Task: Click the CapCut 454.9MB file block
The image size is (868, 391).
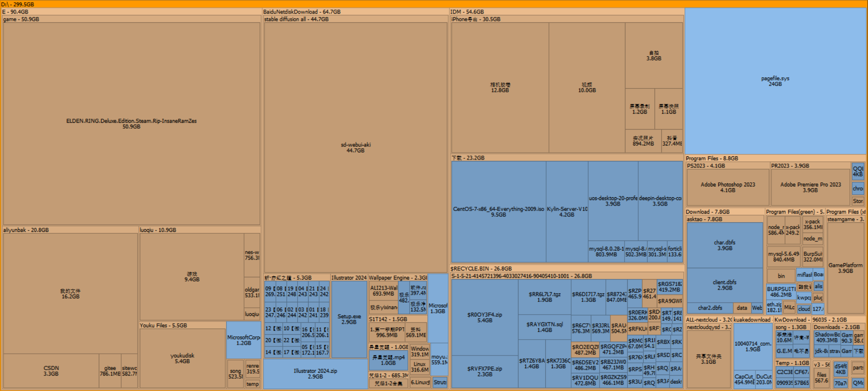Action: click(x=744, y=379)
